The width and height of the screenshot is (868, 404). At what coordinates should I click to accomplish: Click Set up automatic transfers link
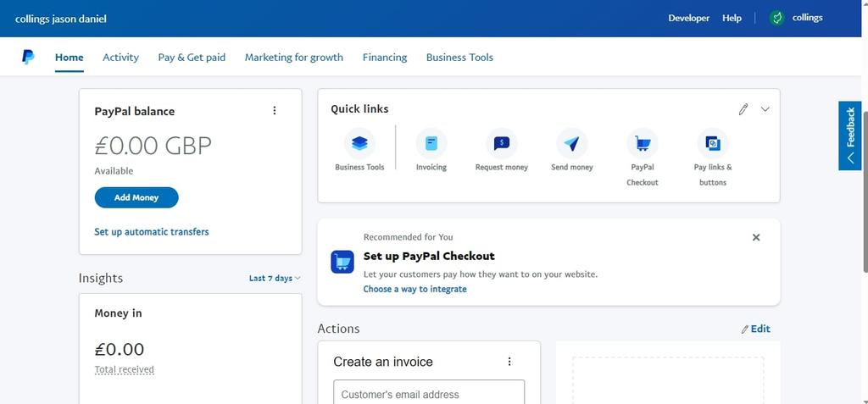click(x=152, y=232)
